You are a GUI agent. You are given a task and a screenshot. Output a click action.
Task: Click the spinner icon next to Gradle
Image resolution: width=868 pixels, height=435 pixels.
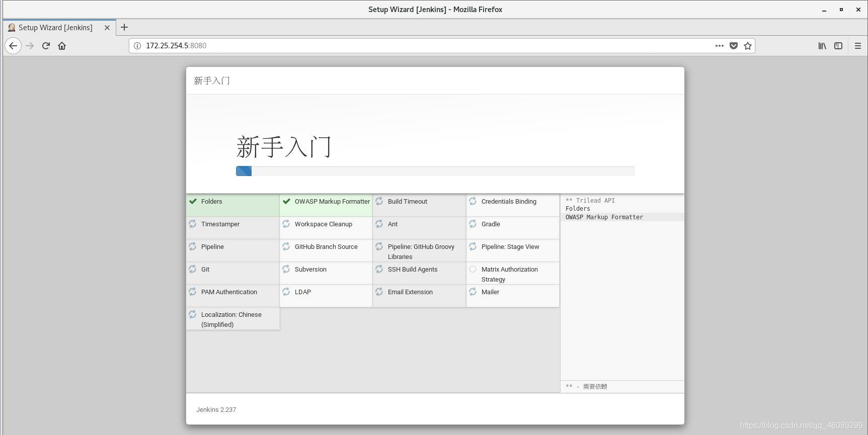click(x=473, y=224)
